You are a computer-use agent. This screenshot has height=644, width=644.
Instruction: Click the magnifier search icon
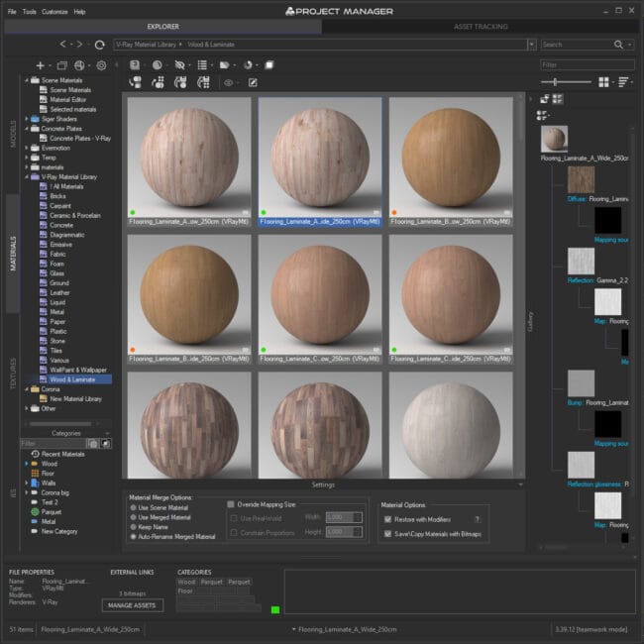(x=618, y=45)
